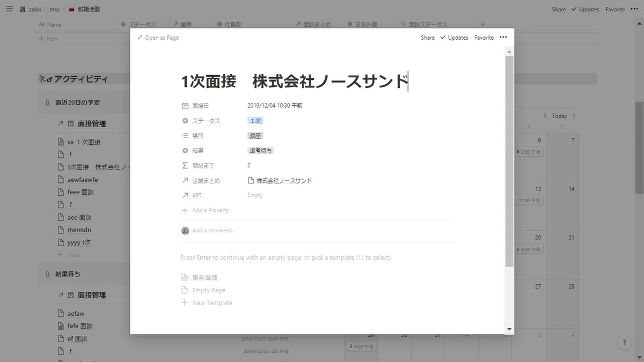Select the Empty Page option

tap(203, 290)
